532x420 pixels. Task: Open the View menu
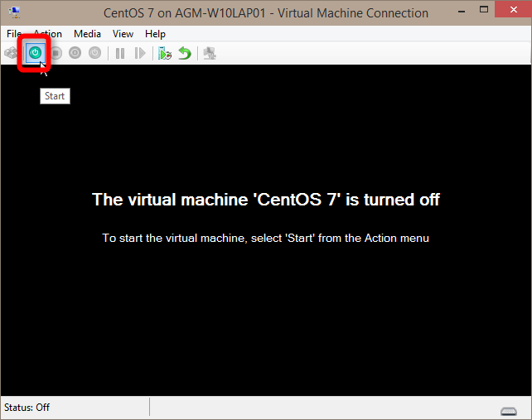[123, 34]
